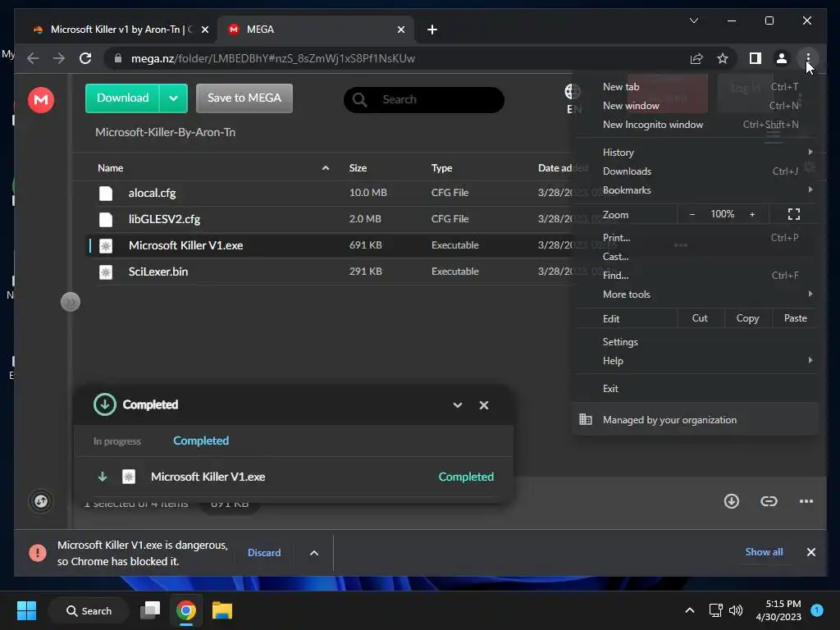The width and height of the screenshot is (840, 630).
Task: Decrease zoom with the minus button
Action: click(x=692, y=214)
